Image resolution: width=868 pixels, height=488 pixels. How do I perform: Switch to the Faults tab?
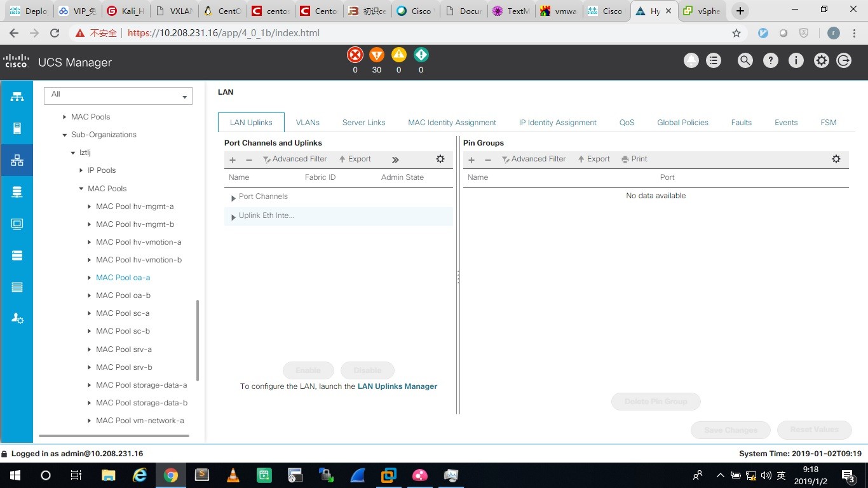(x=742, y=123)
